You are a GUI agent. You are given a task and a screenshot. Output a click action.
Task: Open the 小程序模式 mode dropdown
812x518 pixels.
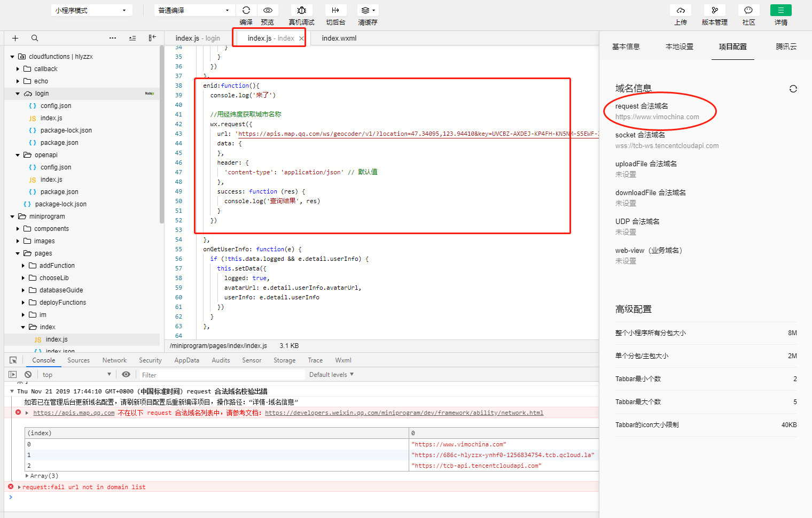[x=91, y=10]
